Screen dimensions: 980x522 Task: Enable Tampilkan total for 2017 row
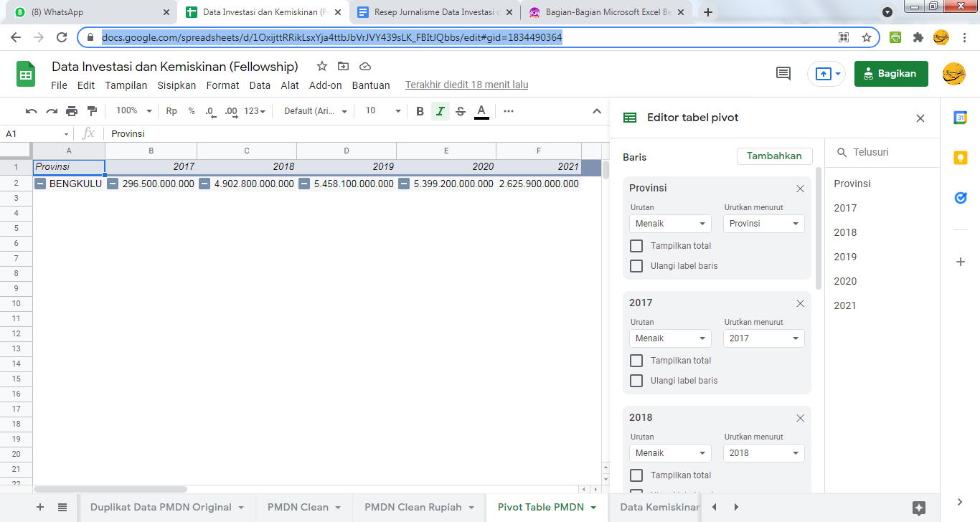point(636,361)
